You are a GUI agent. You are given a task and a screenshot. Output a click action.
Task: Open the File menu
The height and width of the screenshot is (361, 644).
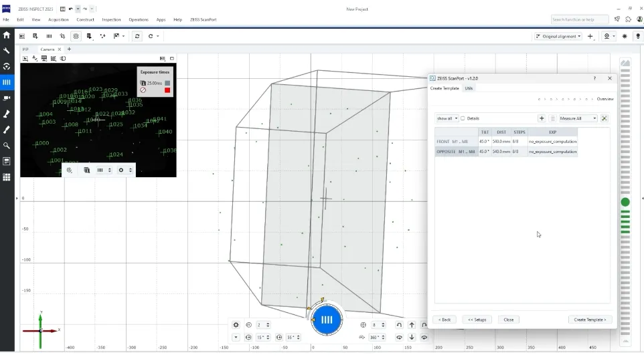pyautogui.click(x=6, y=19)
